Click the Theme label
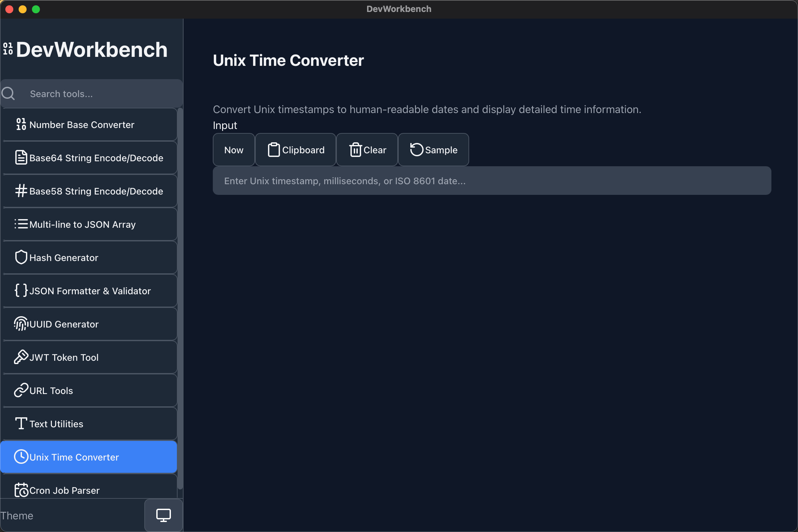This screenshot has height=532, width=798. click(17, 515)
